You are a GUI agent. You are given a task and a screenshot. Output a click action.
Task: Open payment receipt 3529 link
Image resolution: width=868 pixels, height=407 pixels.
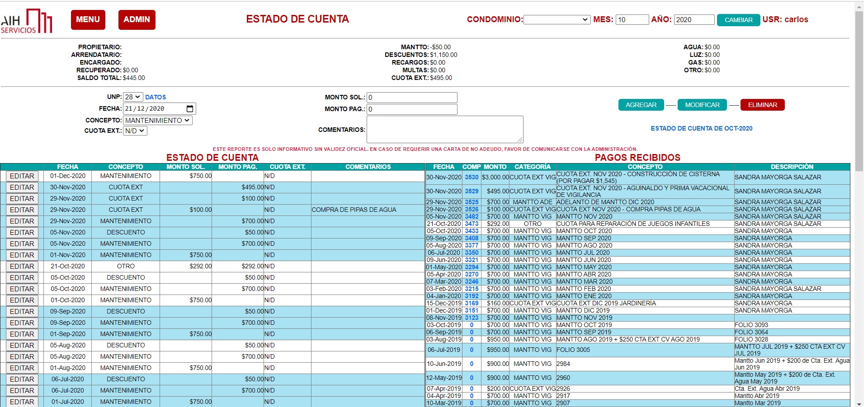pyautogui.click(x=472, y=192)
